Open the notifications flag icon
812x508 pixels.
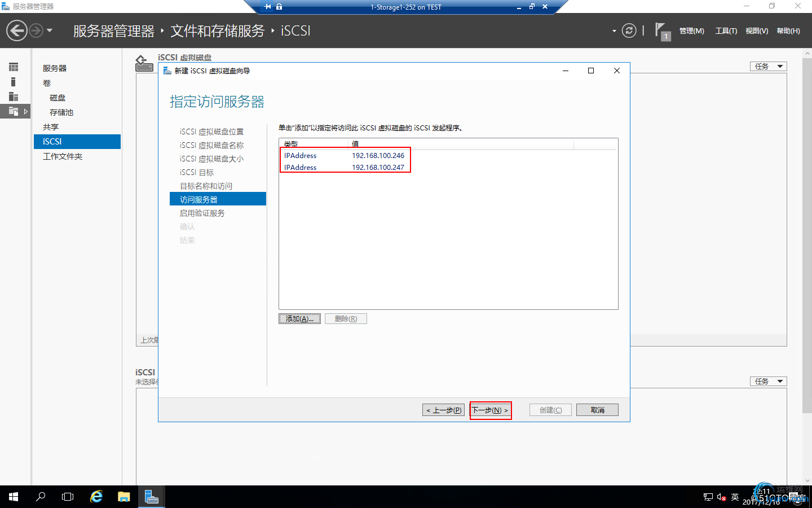coord(662,31)
